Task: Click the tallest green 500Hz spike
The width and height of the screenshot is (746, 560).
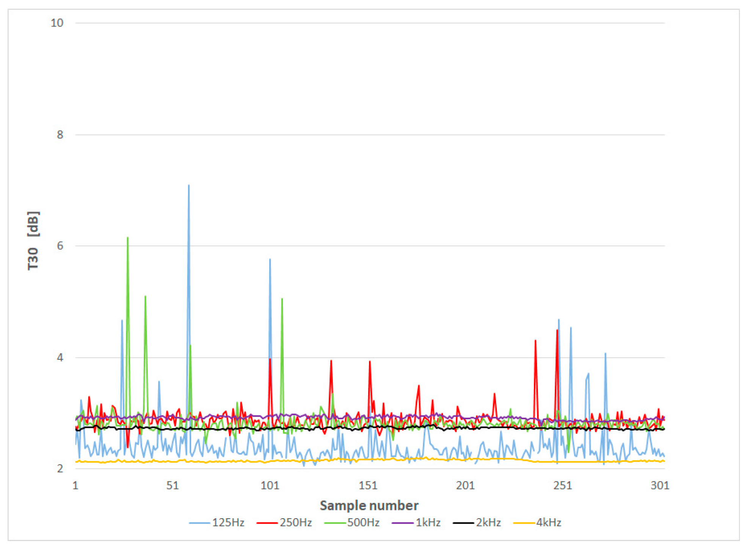Action: 127,239
